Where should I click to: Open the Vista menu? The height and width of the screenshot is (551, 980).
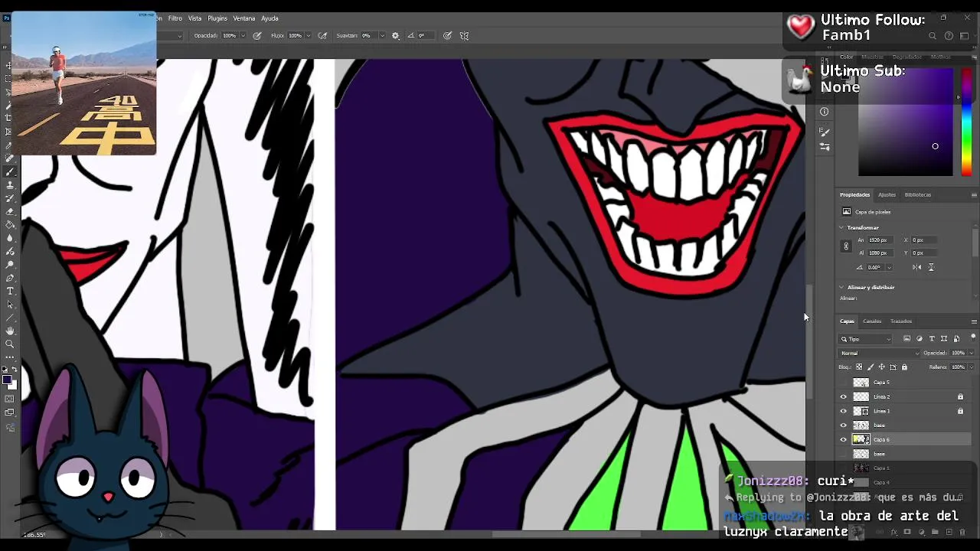195,18
